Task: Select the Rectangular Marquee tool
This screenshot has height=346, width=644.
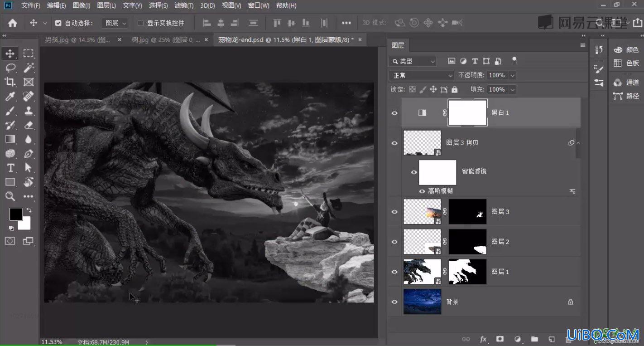Action: coord(29,53)
